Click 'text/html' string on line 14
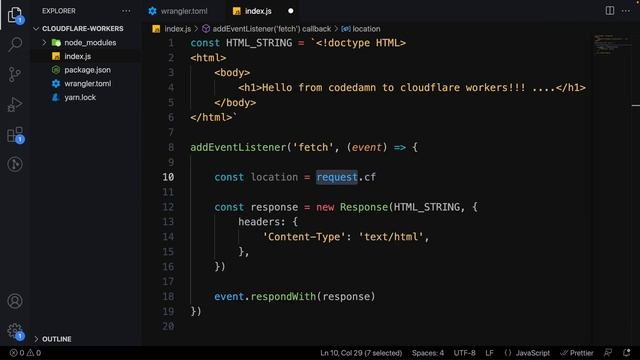Viewport: 640px width, 360px height. (391, 237)
